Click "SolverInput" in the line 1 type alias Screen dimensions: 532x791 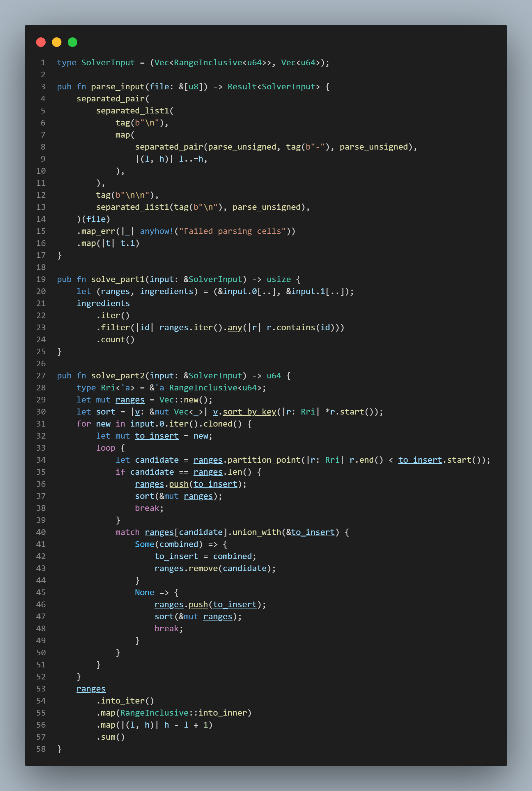(108, 62)
